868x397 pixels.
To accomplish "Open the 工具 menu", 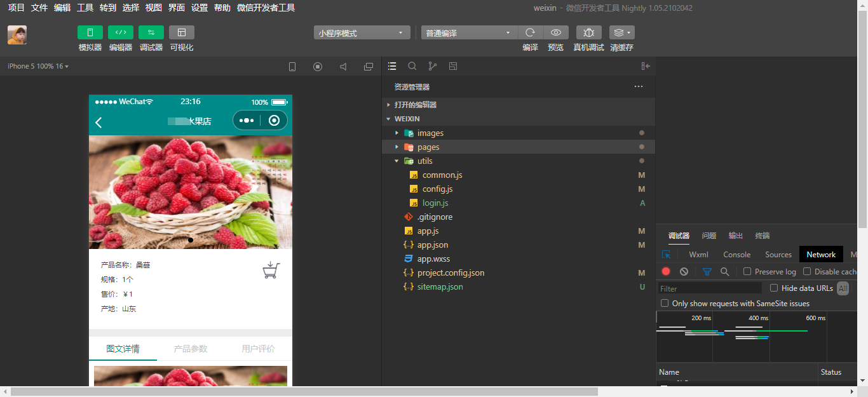I will coord(85,8).
